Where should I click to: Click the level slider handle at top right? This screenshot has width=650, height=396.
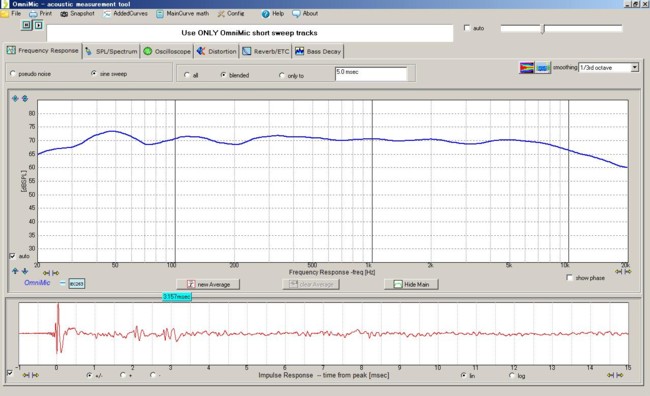(x=543, y=29)
